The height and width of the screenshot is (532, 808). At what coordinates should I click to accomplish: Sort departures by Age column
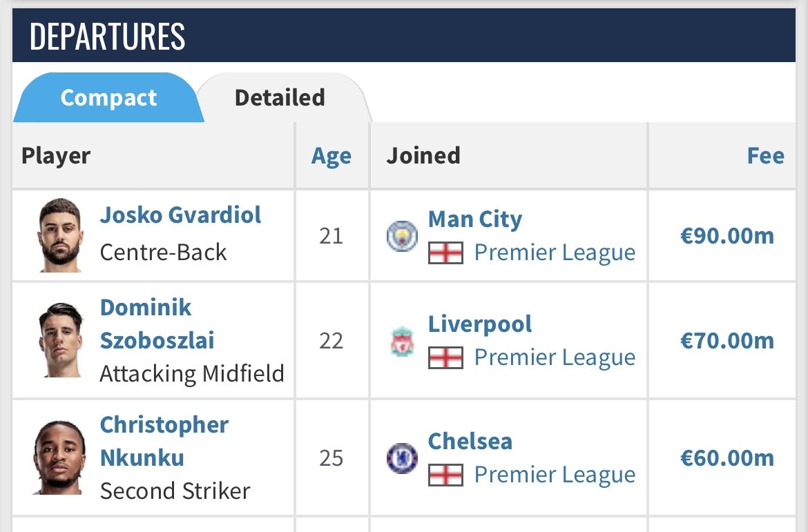(331, 156)
